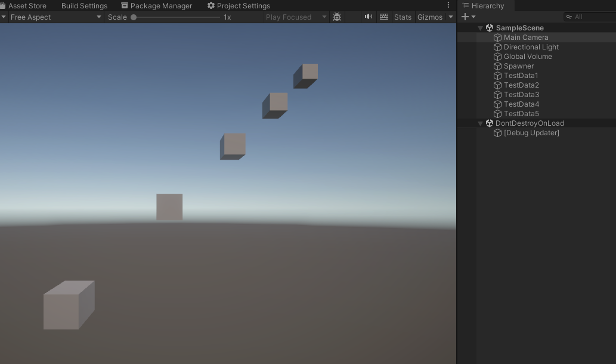Click the debug/bug icon in Game view toolbar
The image size is (616, 364).
point(337,17)
